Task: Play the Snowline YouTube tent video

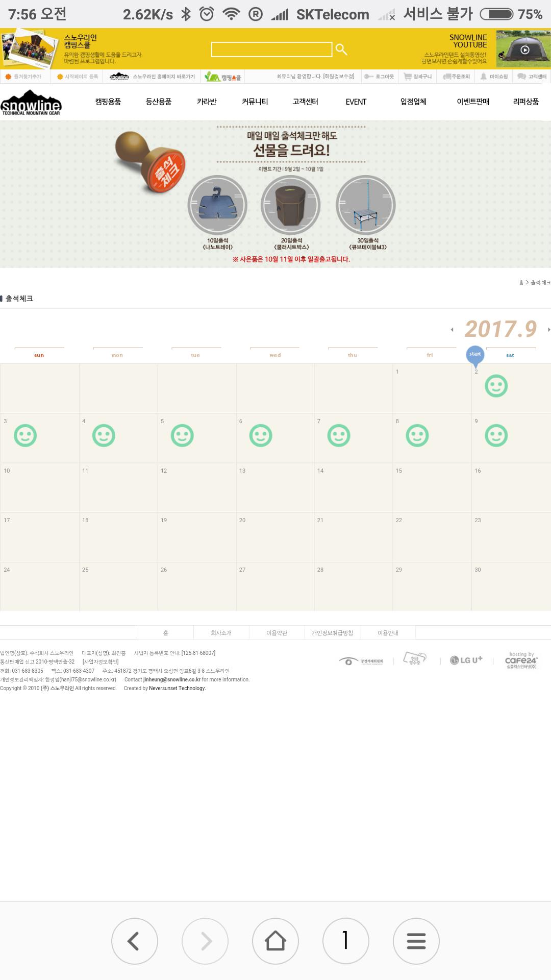Action: [x=524, y=50]
